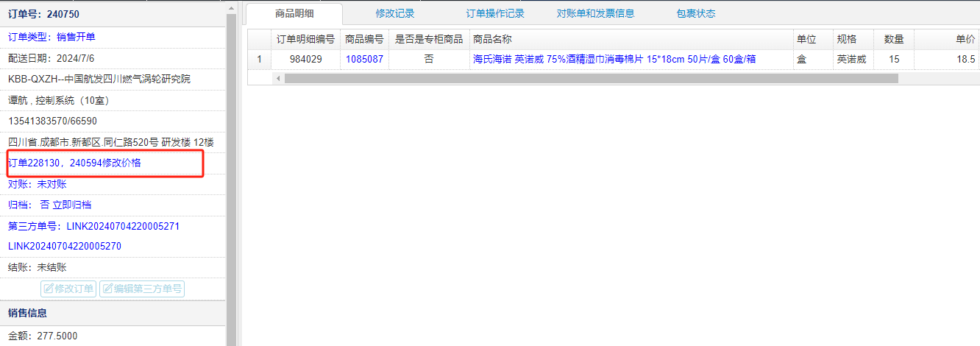The width and height of the screenshot is (980, 346).
Task: Click the pencil icon on 修改订单
Action: (49, 289)
